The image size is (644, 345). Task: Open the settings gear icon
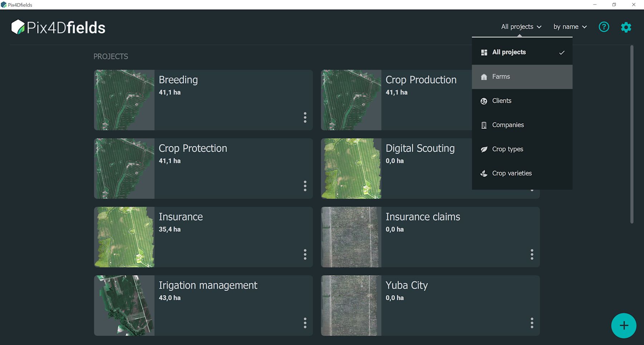click(x=626, y=27)
